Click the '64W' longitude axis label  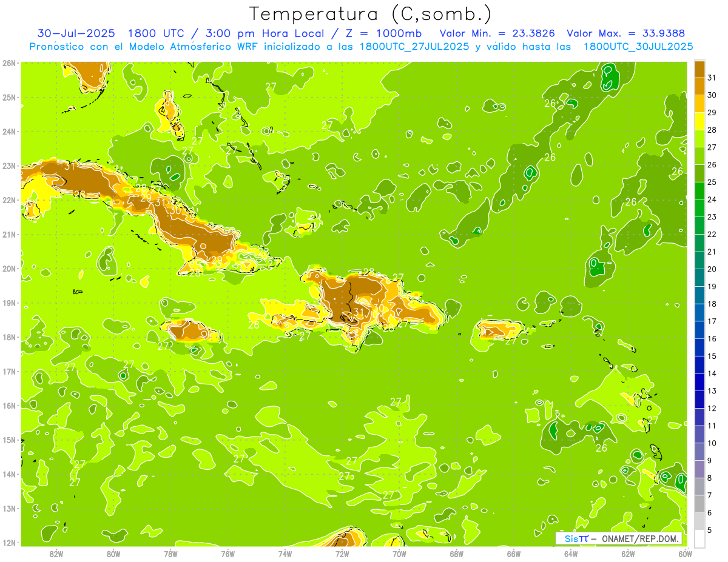571,553
